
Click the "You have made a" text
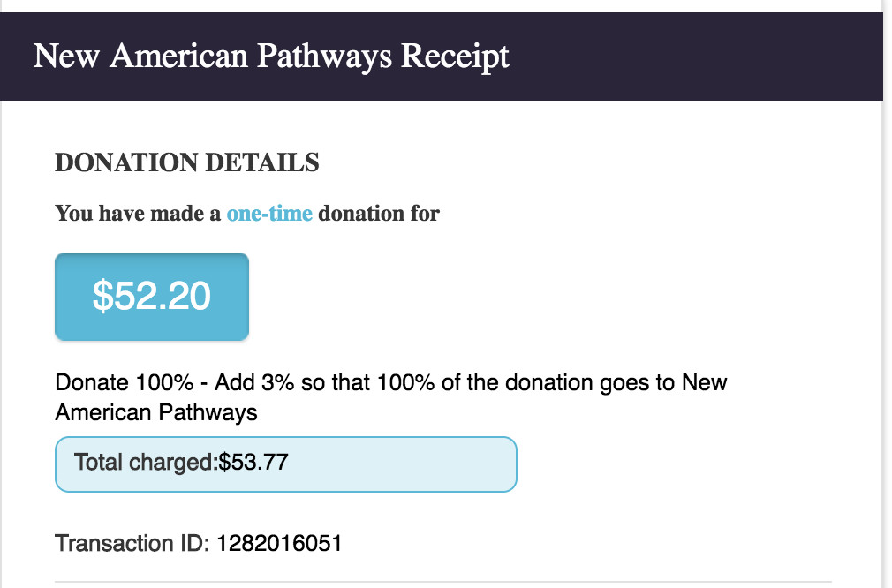pyautogui.click(x=138, y=214)
